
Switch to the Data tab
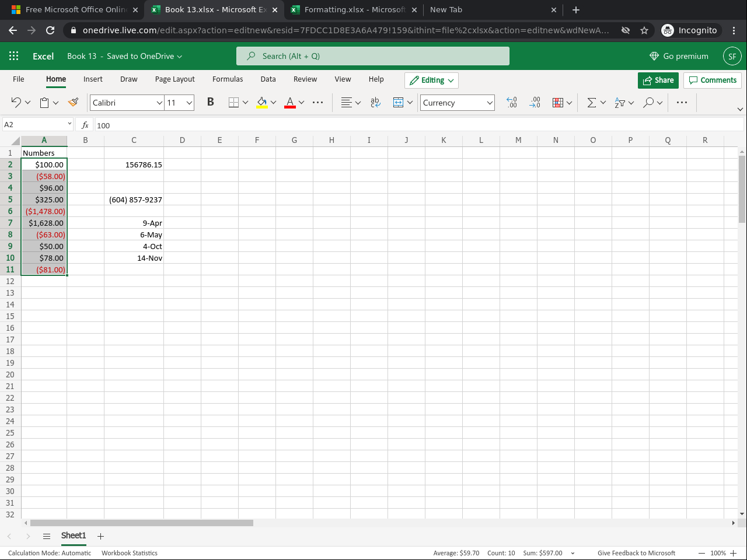(x=268, y=79)
